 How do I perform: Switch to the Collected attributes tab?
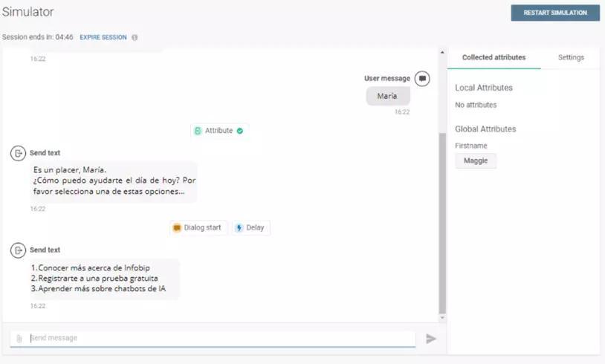click(494, 57)
